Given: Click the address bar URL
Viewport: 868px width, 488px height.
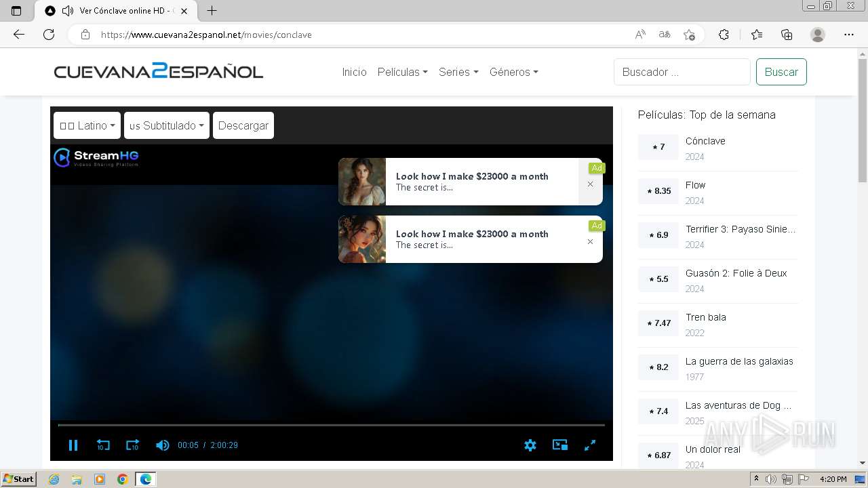Looking at the screenshot, I should 206,35.
